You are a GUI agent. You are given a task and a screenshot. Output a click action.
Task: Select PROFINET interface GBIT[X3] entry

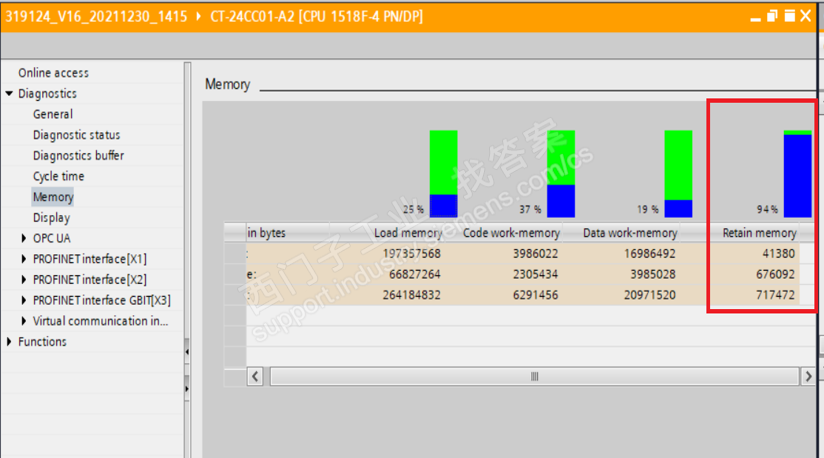(101, 300)
